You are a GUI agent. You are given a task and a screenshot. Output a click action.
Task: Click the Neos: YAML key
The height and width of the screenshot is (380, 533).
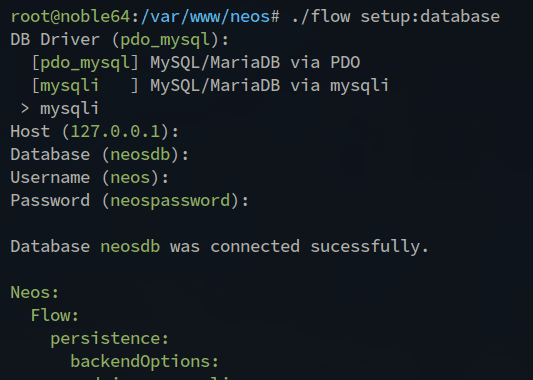click(x=35, y=292)
